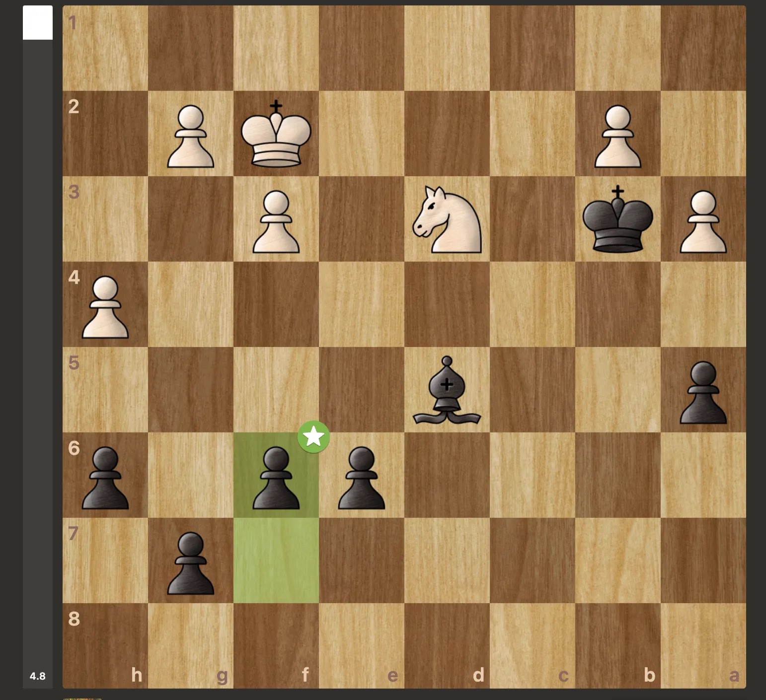Click the white pawn on a3

click(703, 222)
